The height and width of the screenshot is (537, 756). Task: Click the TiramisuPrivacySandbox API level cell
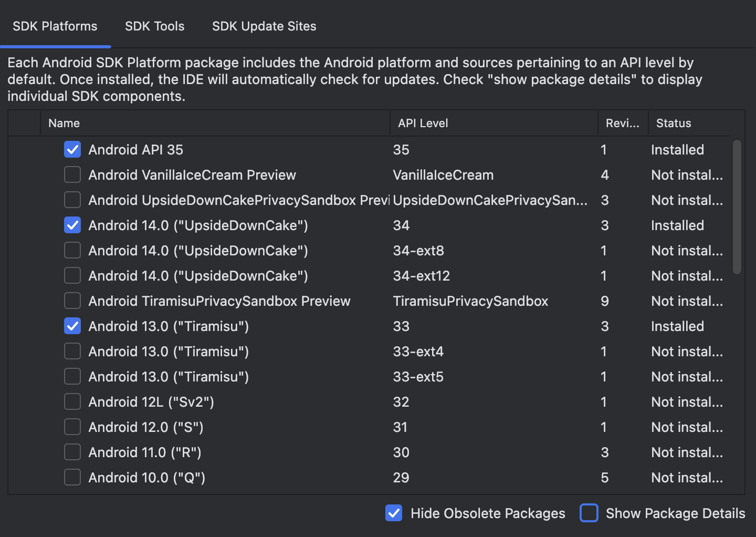(471, 301)
